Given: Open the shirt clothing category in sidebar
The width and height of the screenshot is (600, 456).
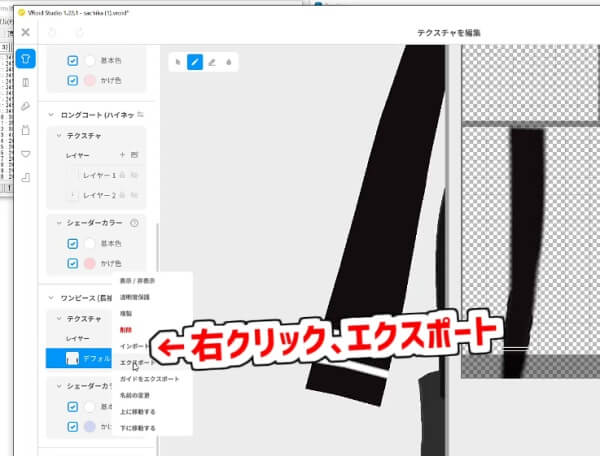Looking at the screenshot, I should (26, 59).
